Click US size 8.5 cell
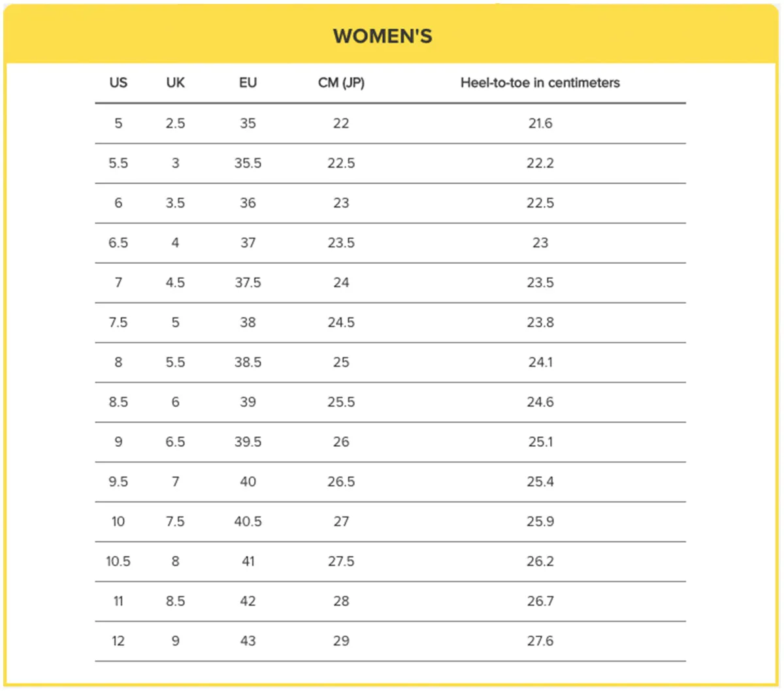The height and width of the screenshot is (691, 784). (x=118, y=402)
